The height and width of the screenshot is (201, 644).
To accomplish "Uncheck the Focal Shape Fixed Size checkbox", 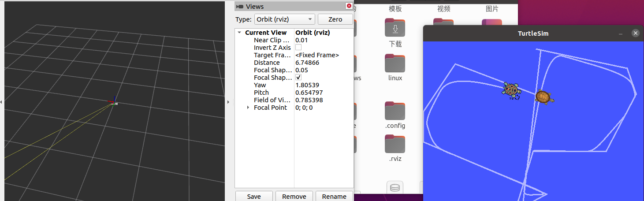I will pos(298,78).
